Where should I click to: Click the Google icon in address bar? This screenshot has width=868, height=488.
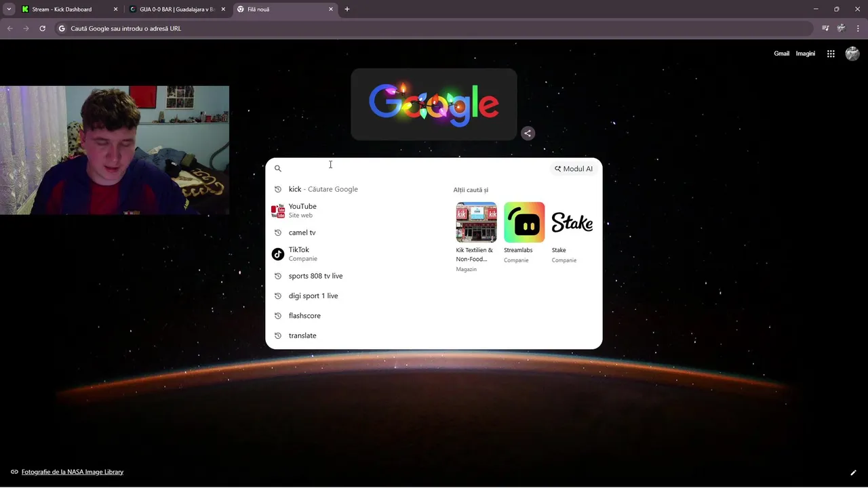(62, 28)
